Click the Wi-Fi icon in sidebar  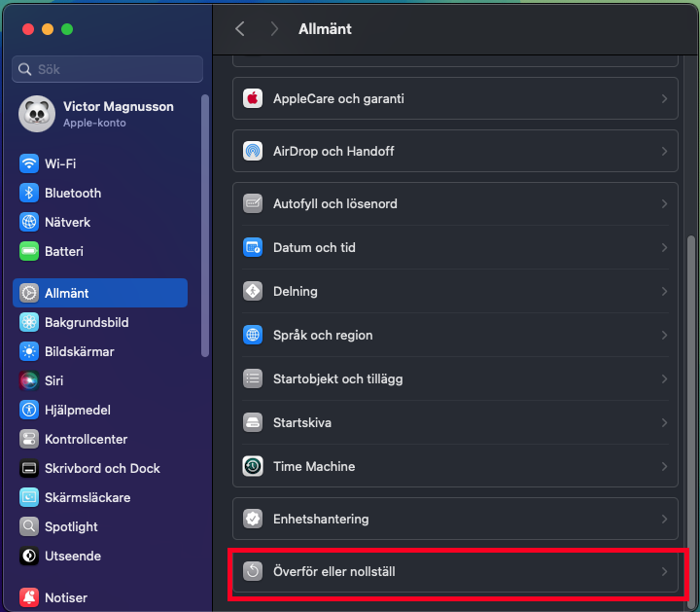click(x=29, y=163)
